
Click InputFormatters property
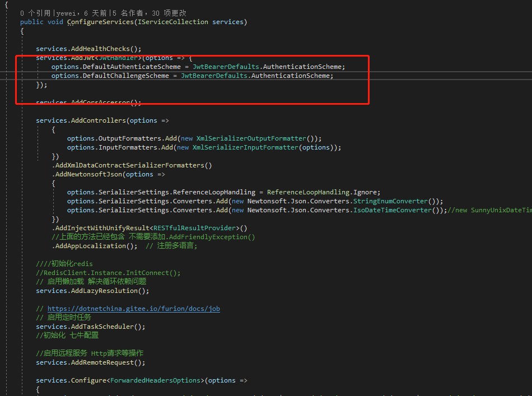[x=128, y=147]
